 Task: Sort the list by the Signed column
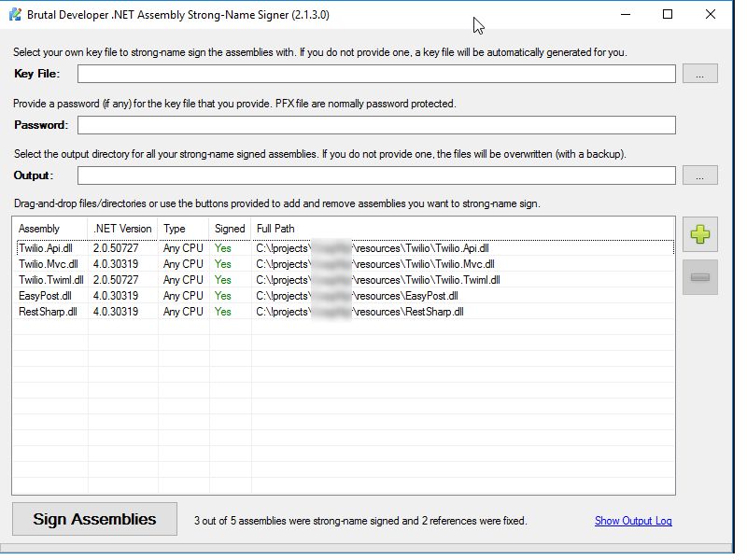(x=229, y=228)
